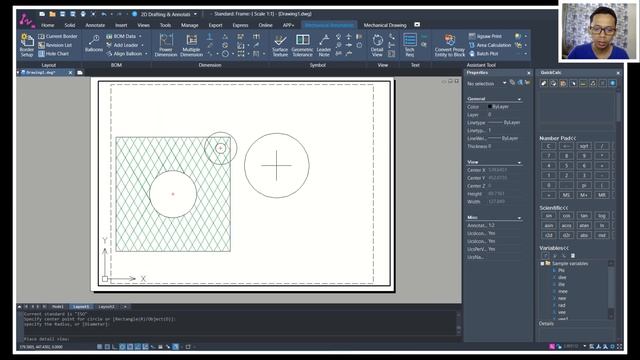Click the log function key in Scientific
This screenshot has height=360, width=640.
[602, 216]
